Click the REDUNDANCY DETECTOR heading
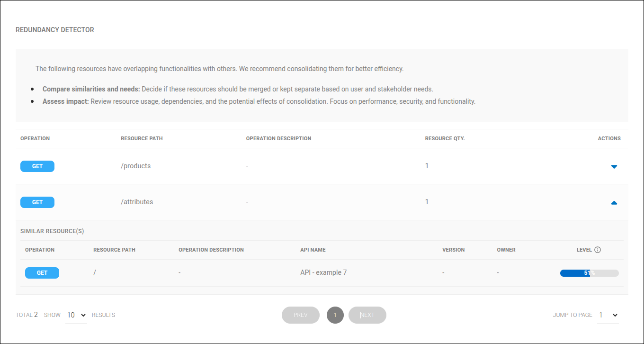 click(54, 29)
